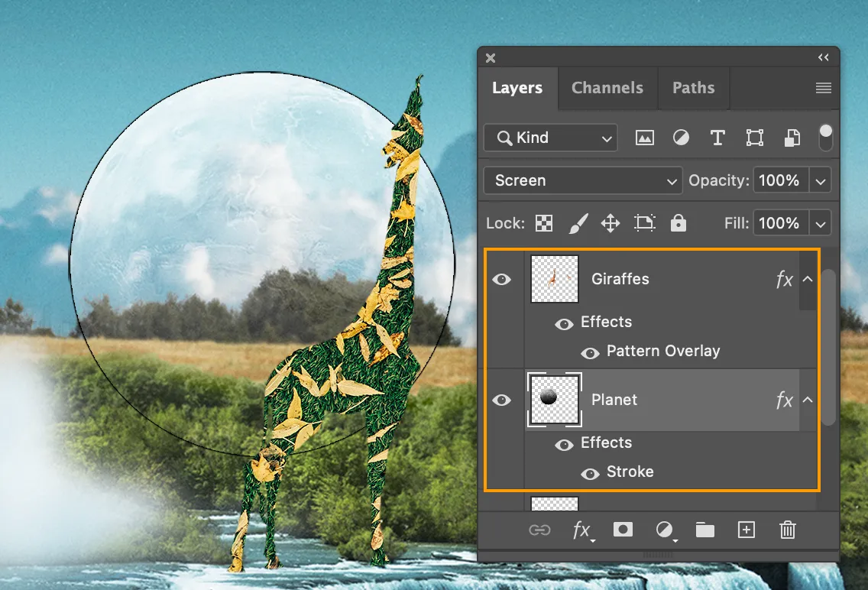This screenshot has height=590, width=868.
Task: Lock image pixels brush icon
Action: (x=578, y=224)
